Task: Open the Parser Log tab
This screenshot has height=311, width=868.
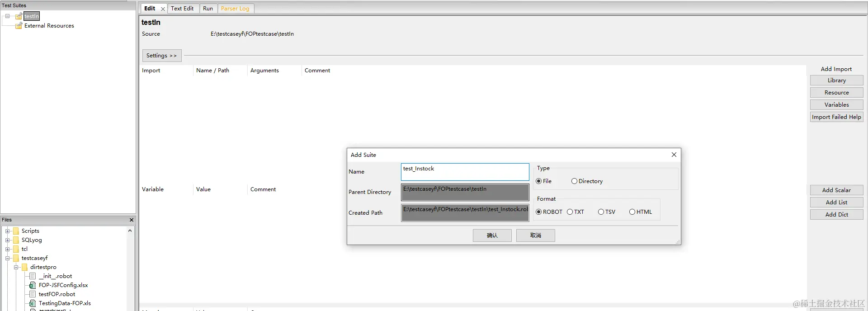Action: [x=235, y=9]
